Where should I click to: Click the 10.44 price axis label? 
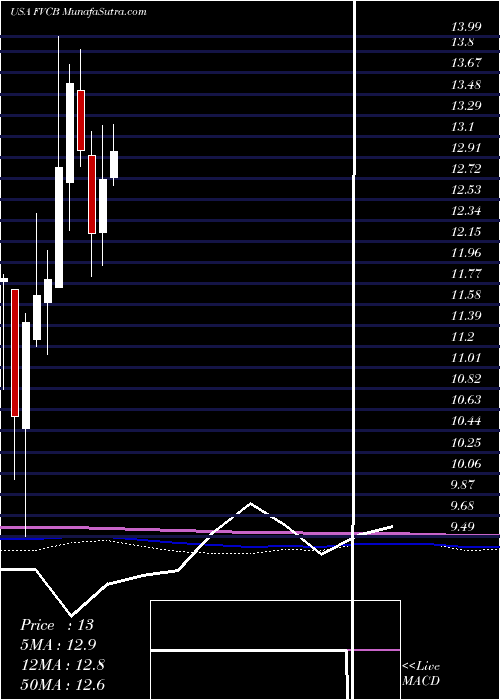click(x=466, y=421)
